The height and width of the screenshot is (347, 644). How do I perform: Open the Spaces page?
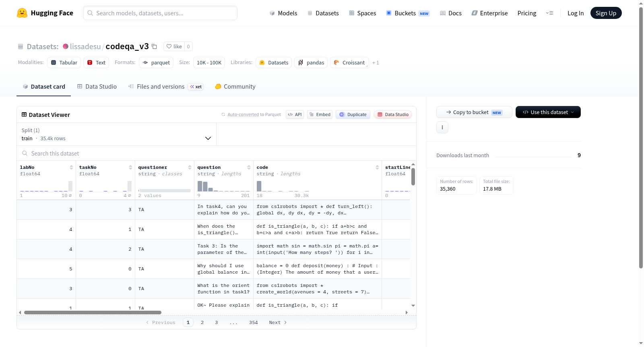pos(362,13)
